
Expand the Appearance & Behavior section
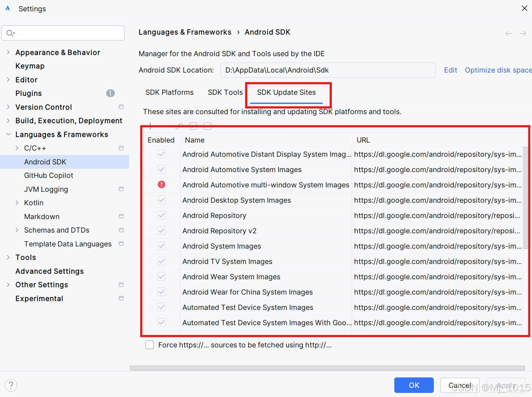pos(8,52)
